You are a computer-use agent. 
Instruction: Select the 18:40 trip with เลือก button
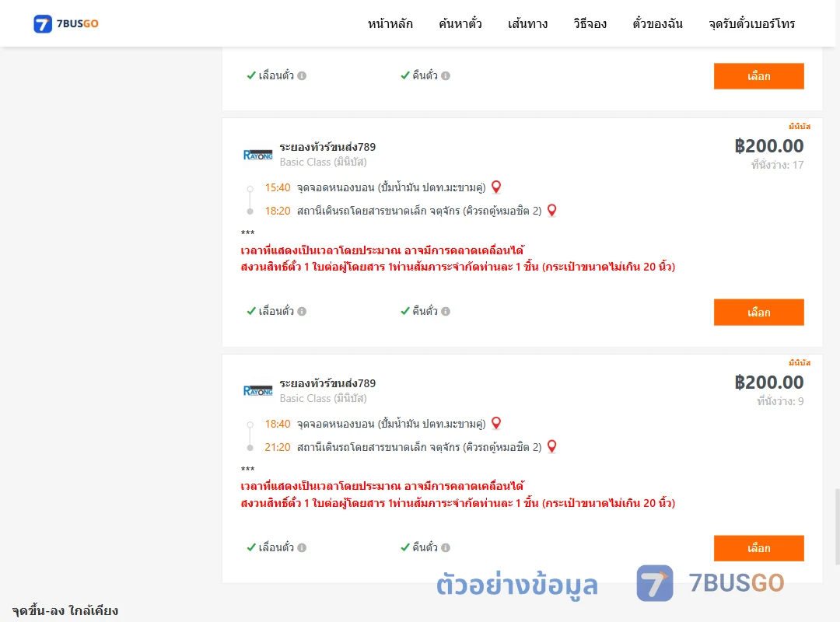tap(758, 548)
